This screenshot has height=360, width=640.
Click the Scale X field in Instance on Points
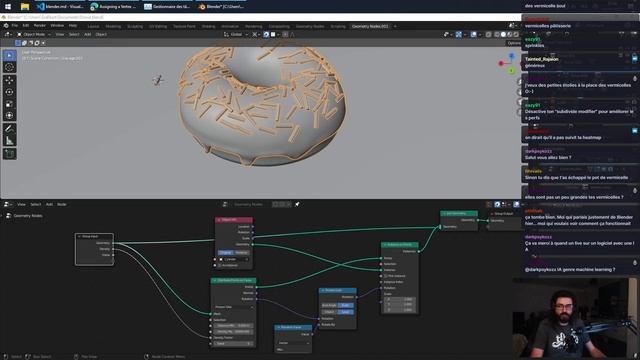(399, 299)
